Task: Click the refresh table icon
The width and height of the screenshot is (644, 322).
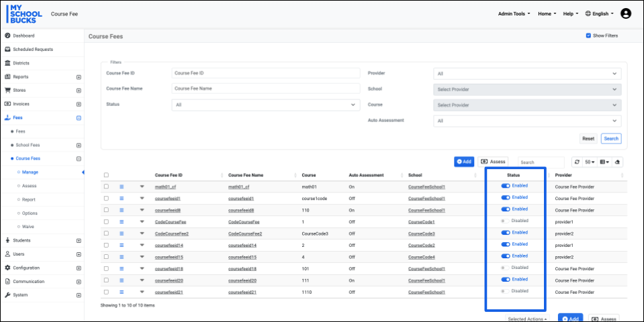Action: 577,162
